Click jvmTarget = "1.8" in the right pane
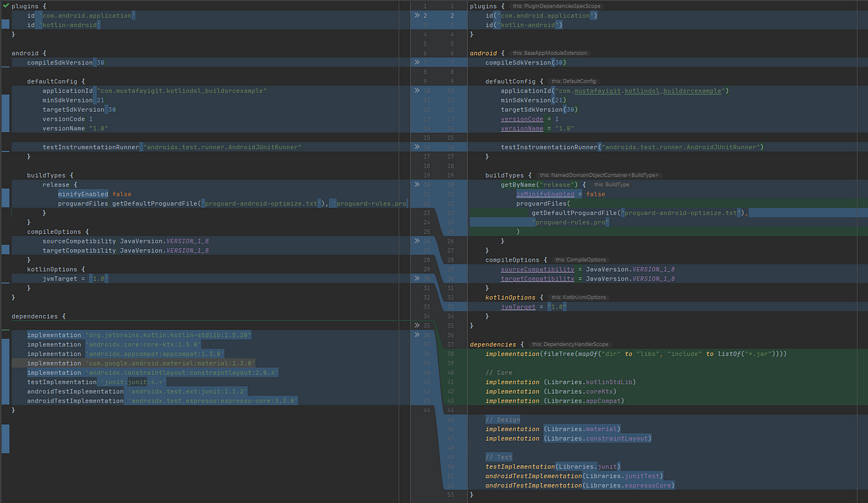The width and height of the screenshot is (868, 503). click(534, 307)
